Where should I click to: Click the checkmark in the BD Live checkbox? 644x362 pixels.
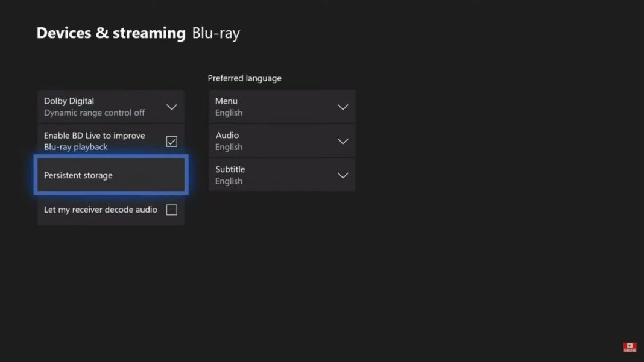coord(171,141)
